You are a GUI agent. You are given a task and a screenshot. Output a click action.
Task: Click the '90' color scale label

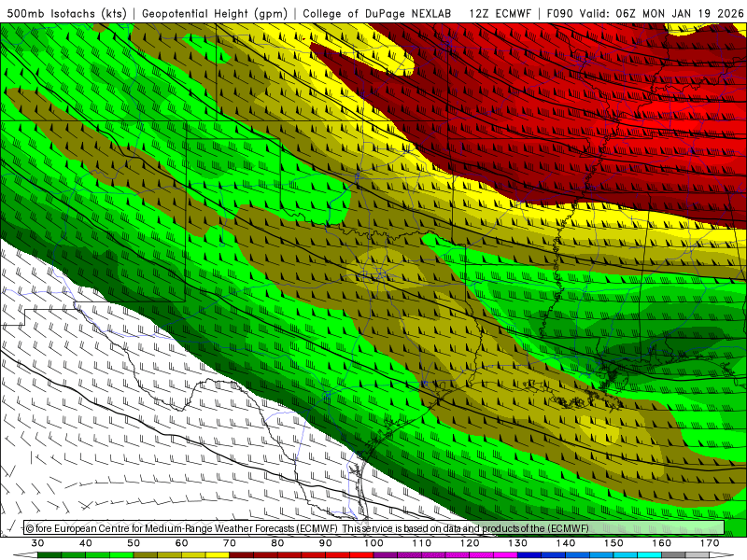(325, 543)
